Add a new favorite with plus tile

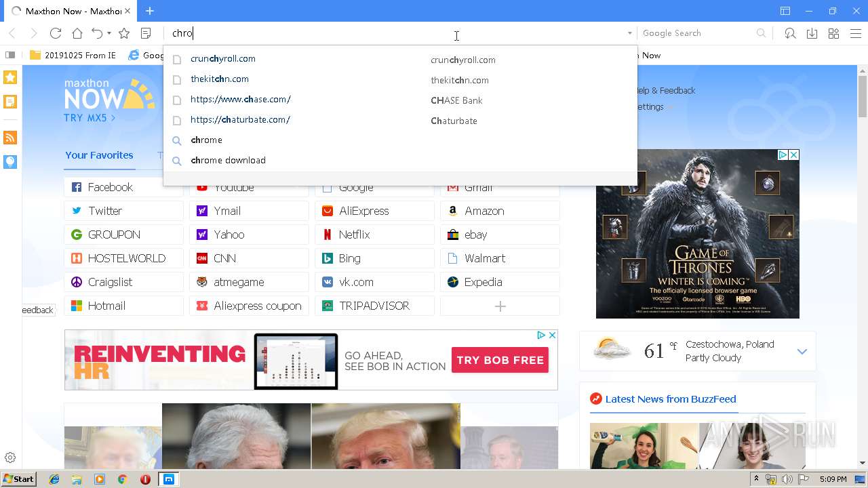[x=500, y=306]
